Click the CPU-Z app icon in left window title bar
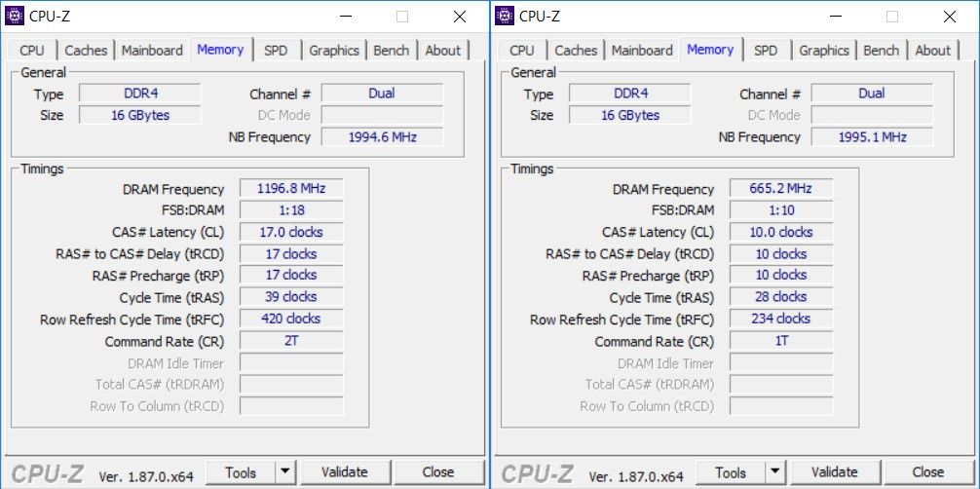The height and width of the screenshot is (489, 980). 15,16
